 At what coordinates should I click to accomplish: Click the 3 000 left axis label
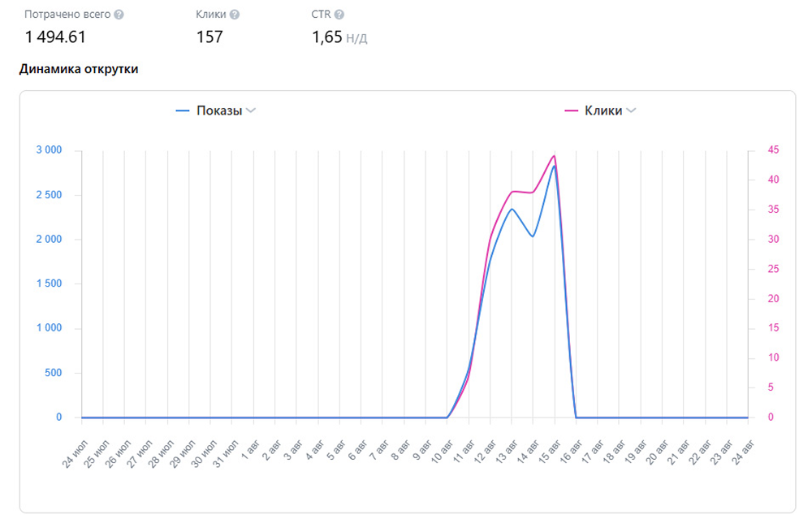[x=48, y=150]
